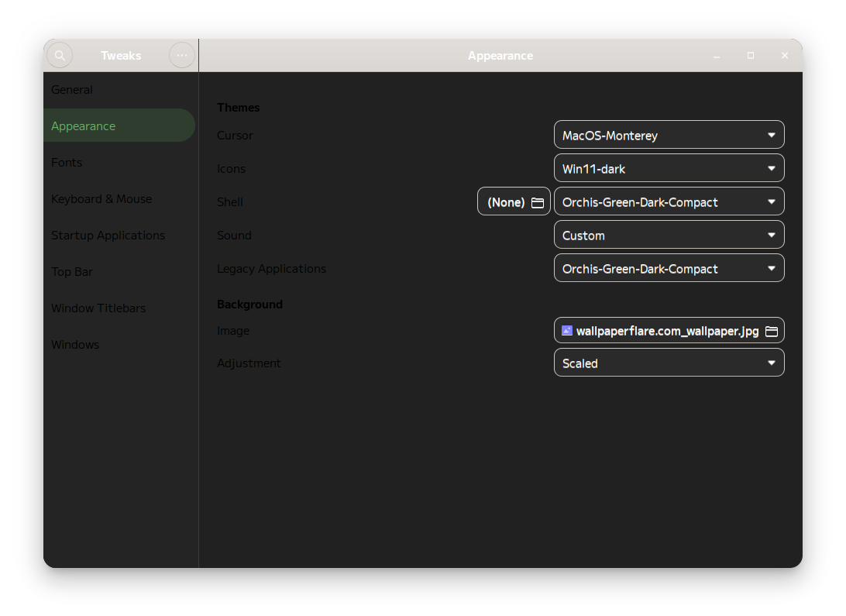Open the Shell theme dropdown
846x616 pixels.
[669, 201]
